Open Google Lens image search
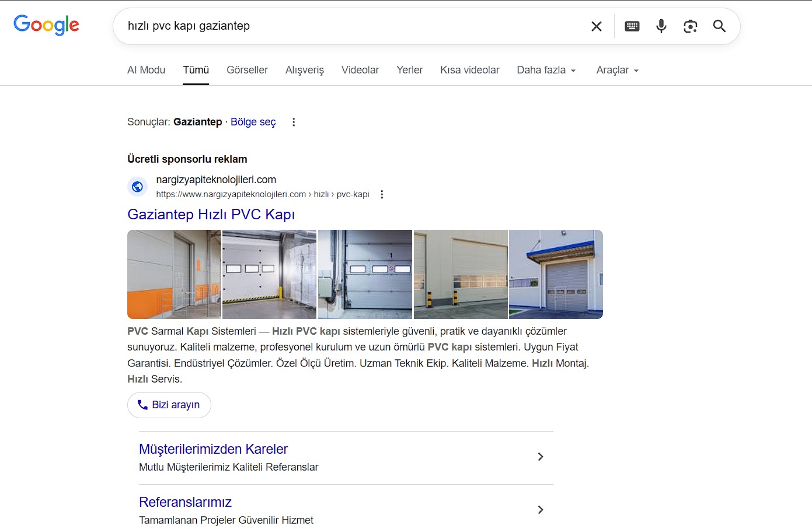 click(690, 26)
